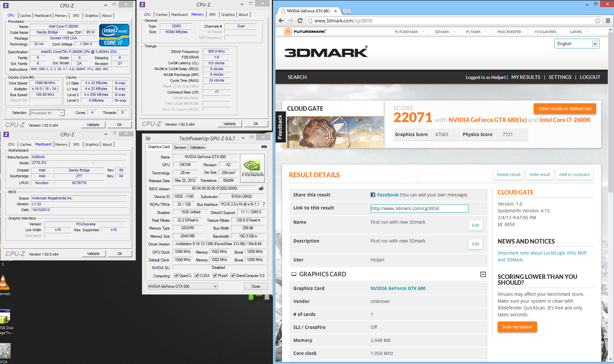The width and height of the screenshot is (614, 364).
Task: Click CPU-Z Z icon in top-left window
Action: click(x=6, y=6)
